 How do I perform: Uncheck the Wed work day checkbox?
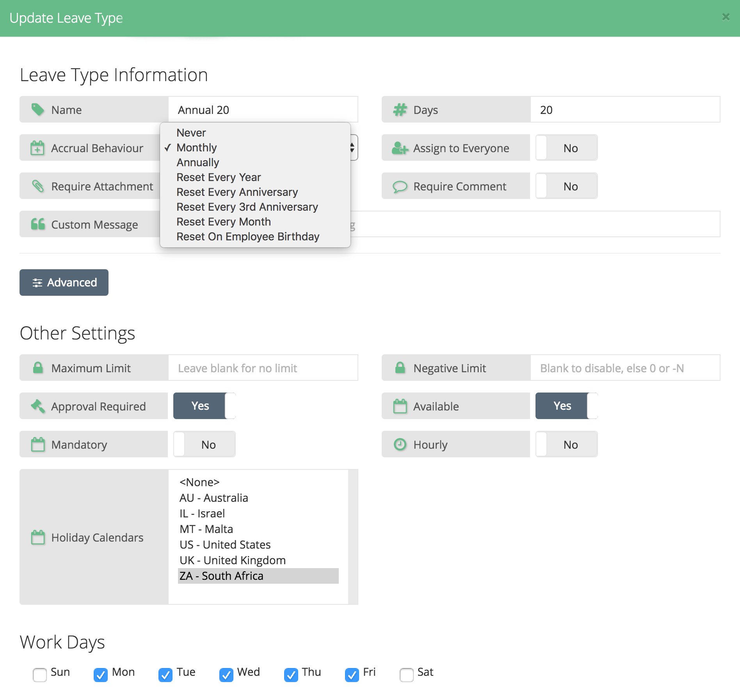pos(226,675)
